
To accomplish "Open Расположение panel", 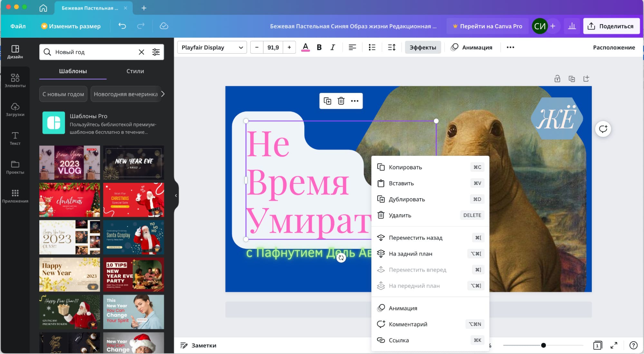I will [614, 47].
